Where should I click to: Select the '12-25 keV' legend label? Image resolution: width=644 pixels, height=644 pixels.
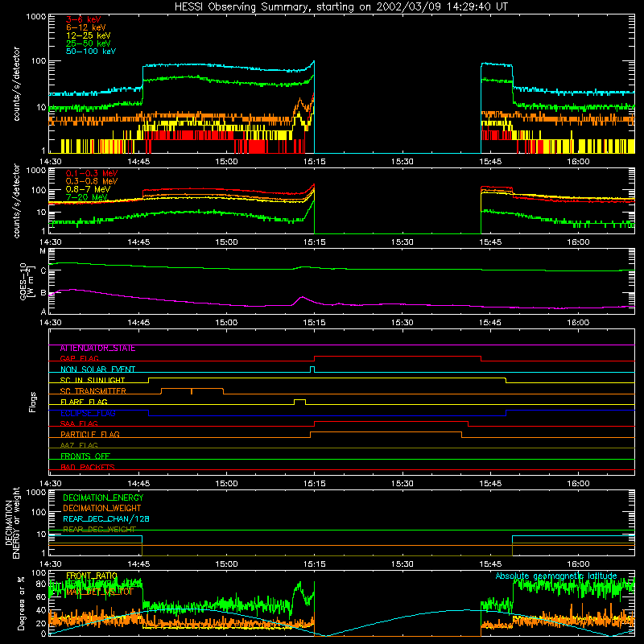pos(89,35)
